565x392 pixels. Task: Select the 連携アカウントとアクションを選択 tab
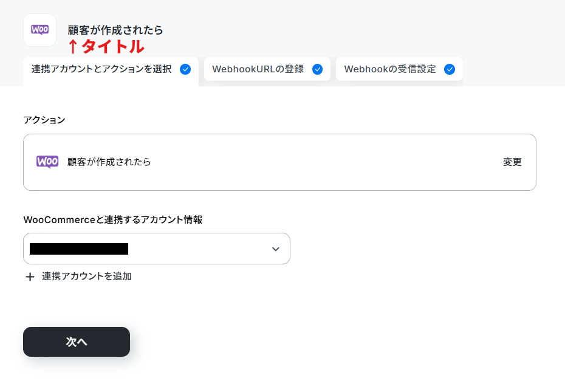click(111, 71)
